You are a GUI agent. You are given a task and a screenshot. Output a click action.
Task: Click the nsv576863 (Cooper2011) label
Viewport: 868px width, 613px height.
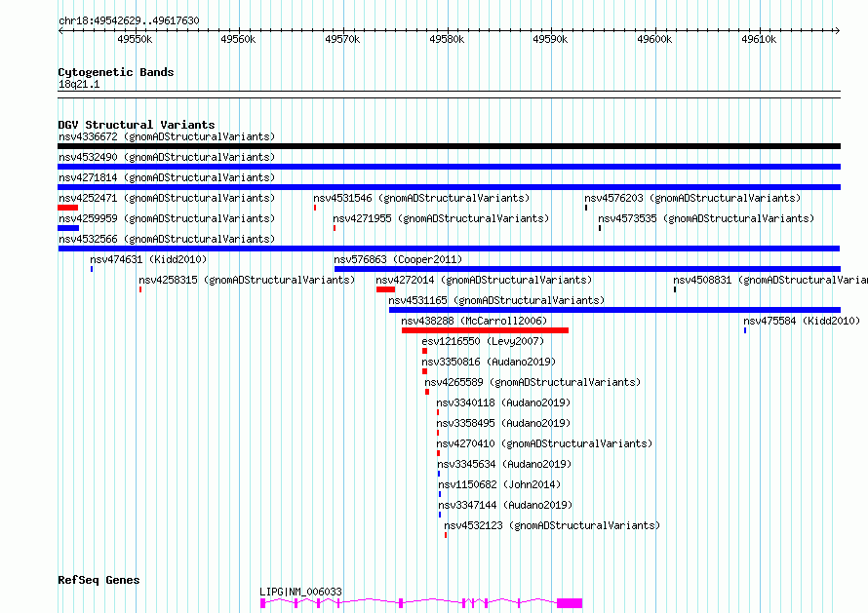pos(398,259)
